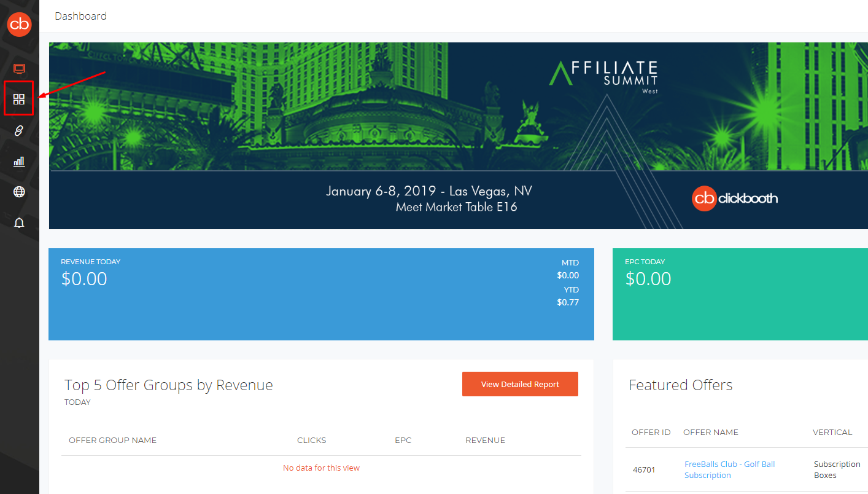
Task: Click the TODAY label under Top 5 heading
Action: [77, 402]
